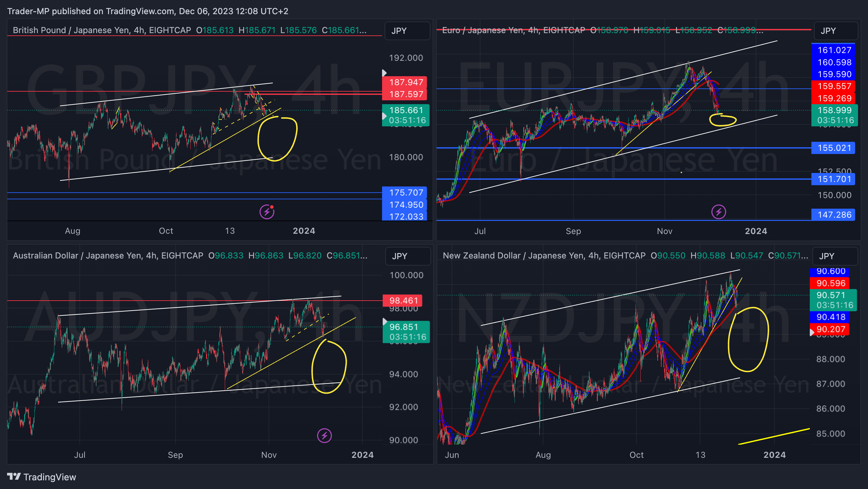The width and height of the screenshot is (868, 489).
Task: Click the Jul label on EURJPY time axis
Action: 480,231
